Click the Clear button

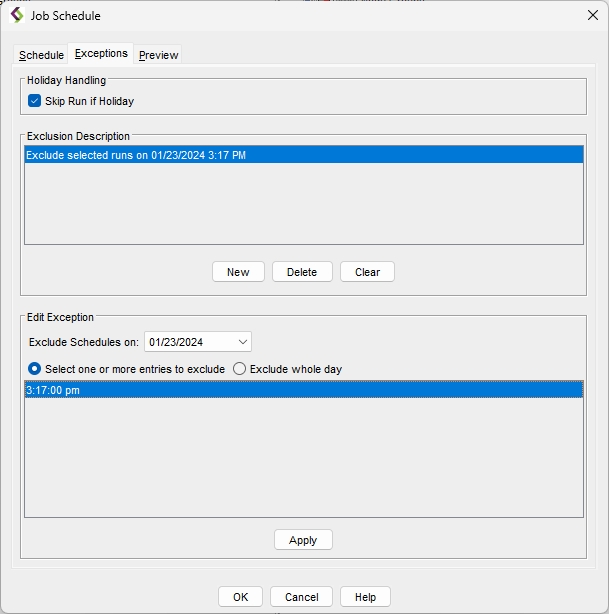tap(367, 272)
